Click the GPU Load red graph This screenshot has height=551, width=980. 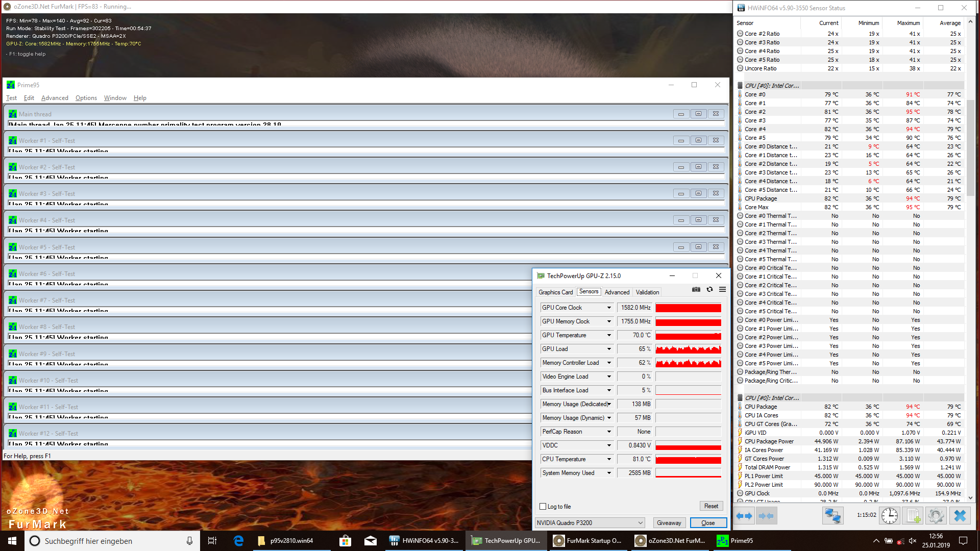coord(688,349)
